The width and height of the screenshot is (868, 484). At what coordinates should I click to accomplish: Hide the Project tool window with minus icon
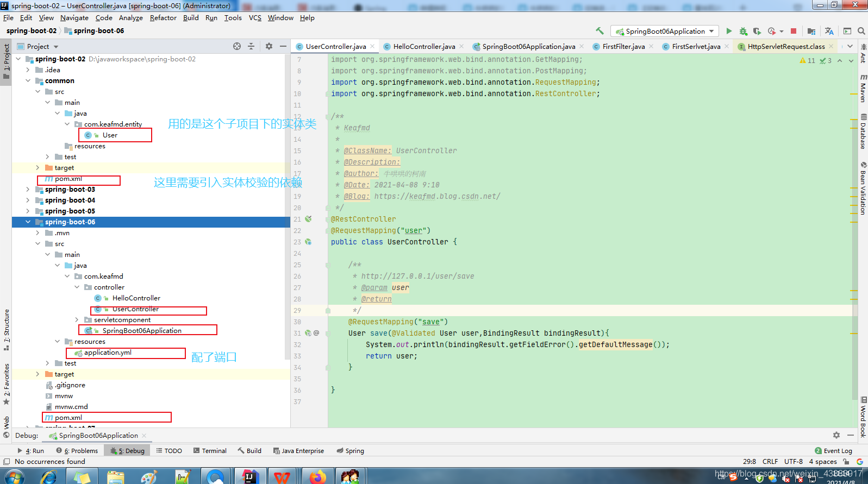283,47
